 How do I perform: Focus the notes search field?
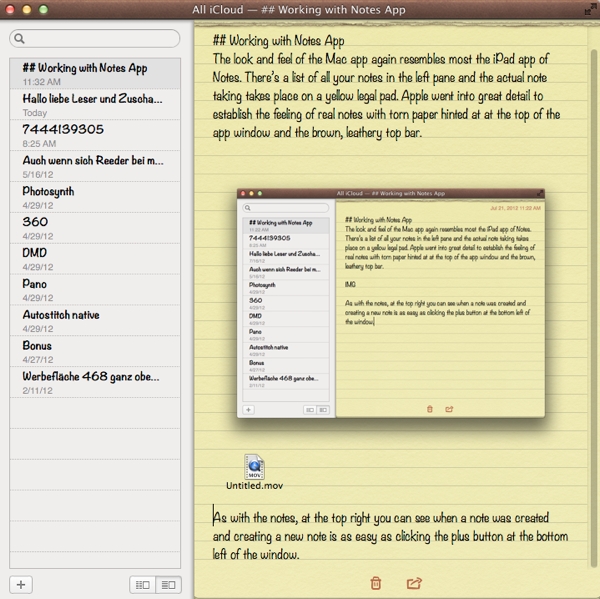[95, 38]
